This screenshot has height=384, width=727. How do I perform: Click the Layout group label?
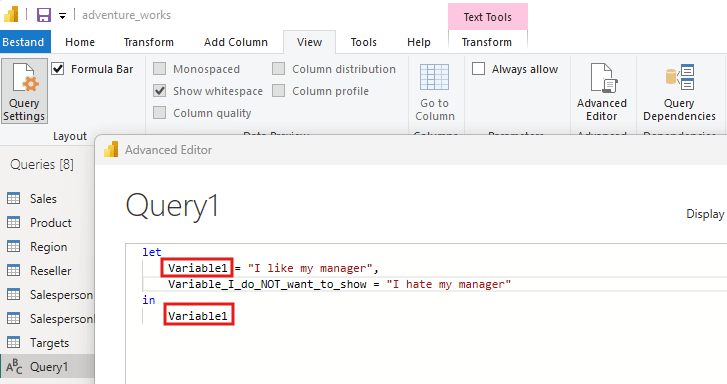pos(70,136)
